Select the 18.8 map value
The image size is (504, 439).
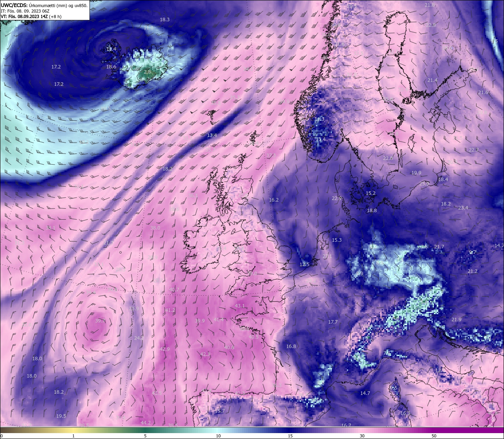372,210
